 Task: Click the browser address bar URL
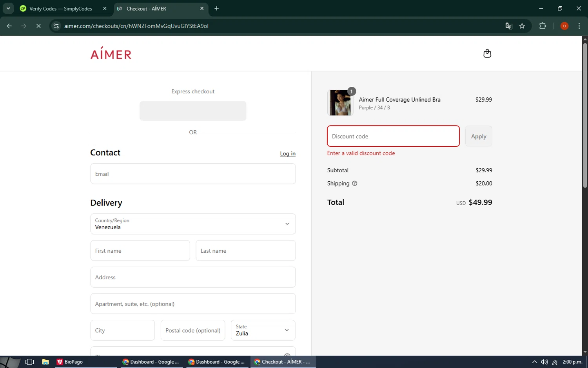pos(136,26)
